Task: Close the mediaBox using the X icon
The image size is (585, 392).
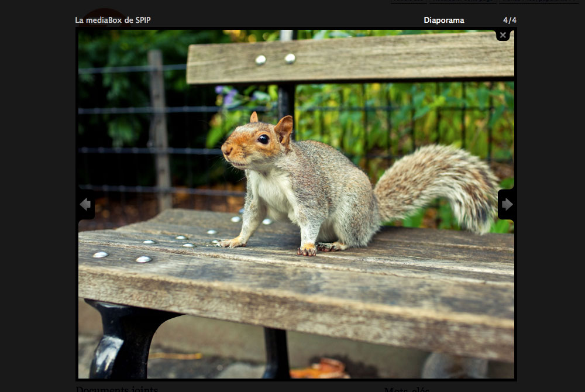Action: tap(503, 35)
